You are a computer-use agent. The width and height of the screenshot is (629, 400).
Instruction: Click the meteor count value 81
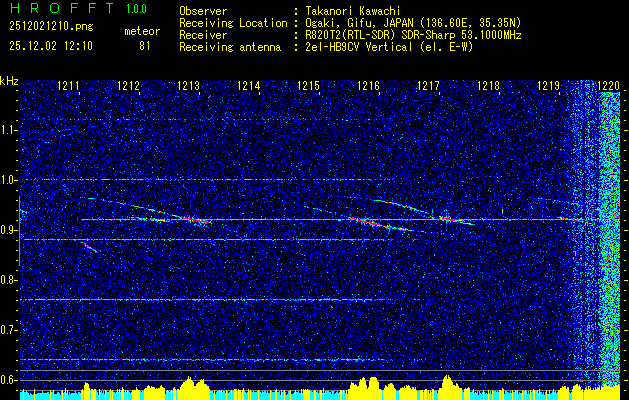144,46
